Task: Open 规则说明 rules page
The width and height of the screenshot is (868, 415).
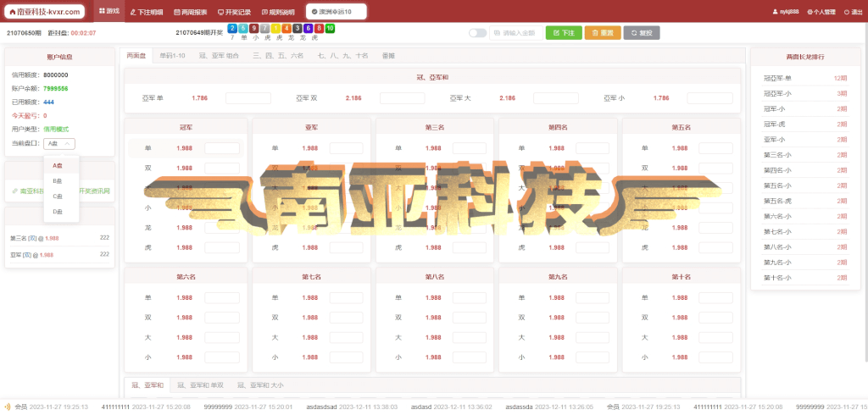Action: coord(278,12)
